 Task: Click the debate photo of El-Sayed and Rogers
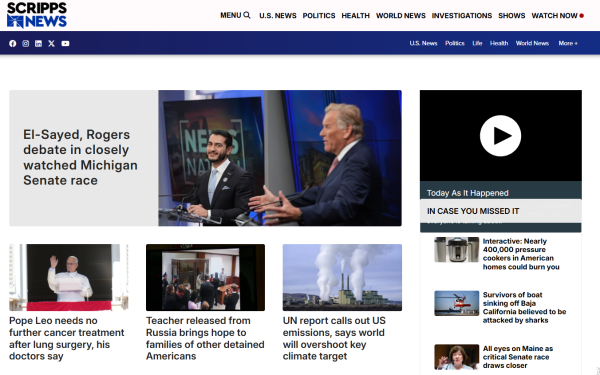click(x=280, y=158)
